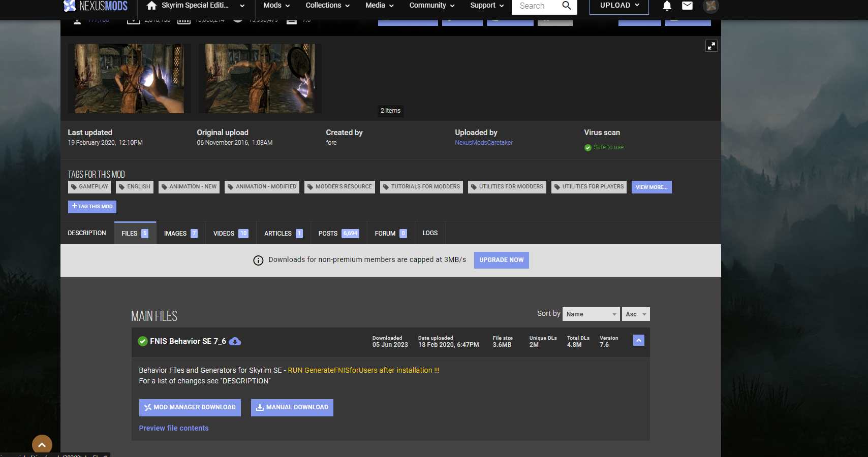Click the original upload date "06 November 2016, 1:08AM"
Viewport: 868px width, 457px height.
[235, 143]
